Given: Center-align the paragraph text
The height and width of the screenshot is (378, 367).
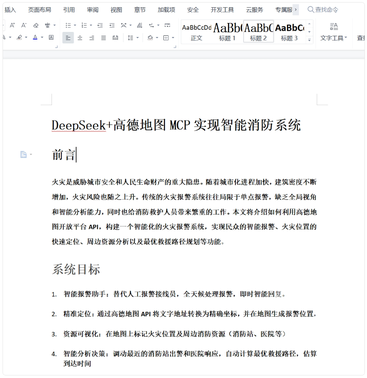Looking at the screenshot, I should (x=80, y=38).
